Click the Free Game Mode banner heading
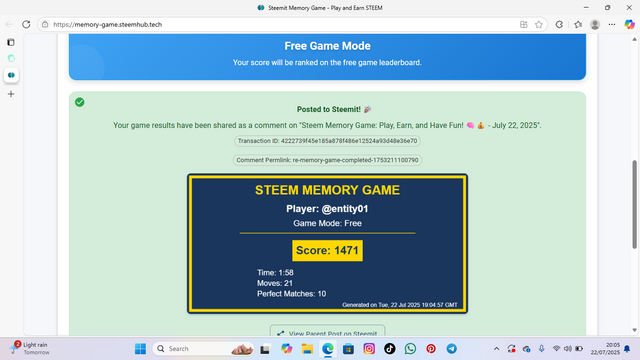 (327, 46)
